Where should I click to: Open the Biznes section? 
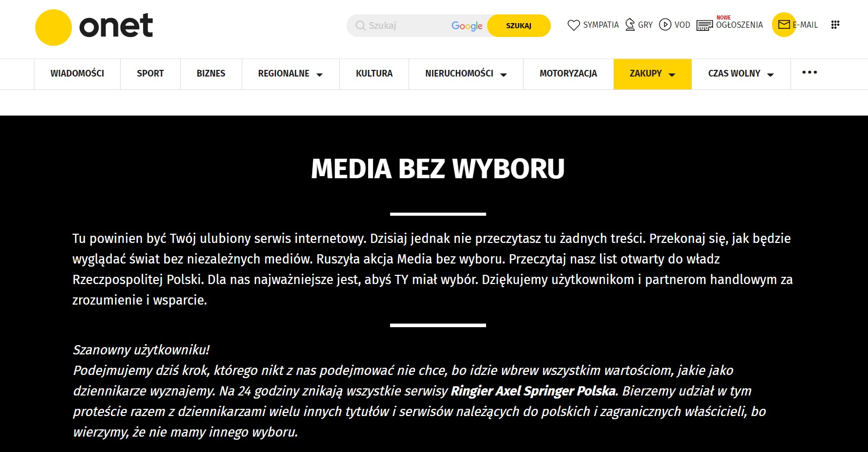tap(210, 73)
